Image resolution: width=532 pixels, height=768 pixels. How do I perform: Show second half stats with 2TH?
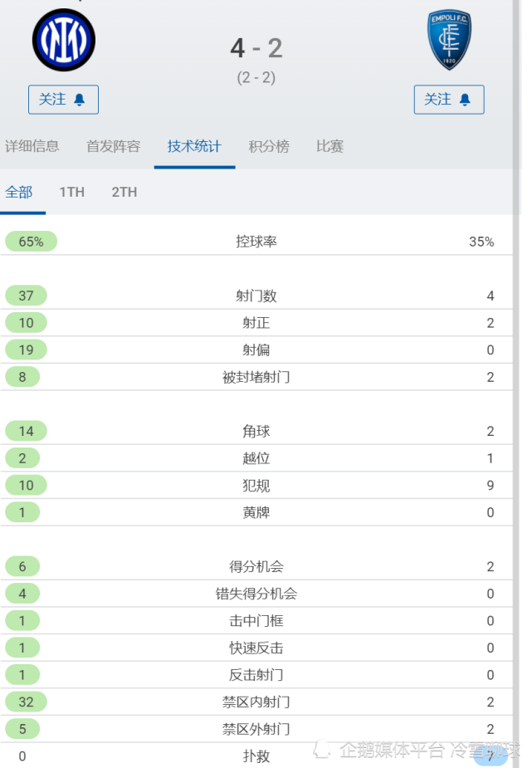[124, 192]
